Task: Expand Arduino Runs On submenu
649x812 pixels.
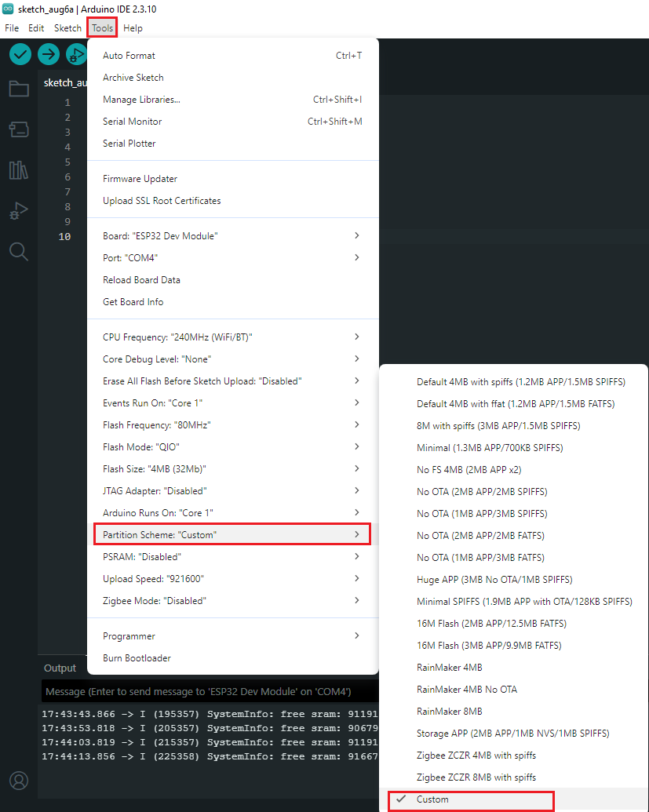Action: (233, 512)
